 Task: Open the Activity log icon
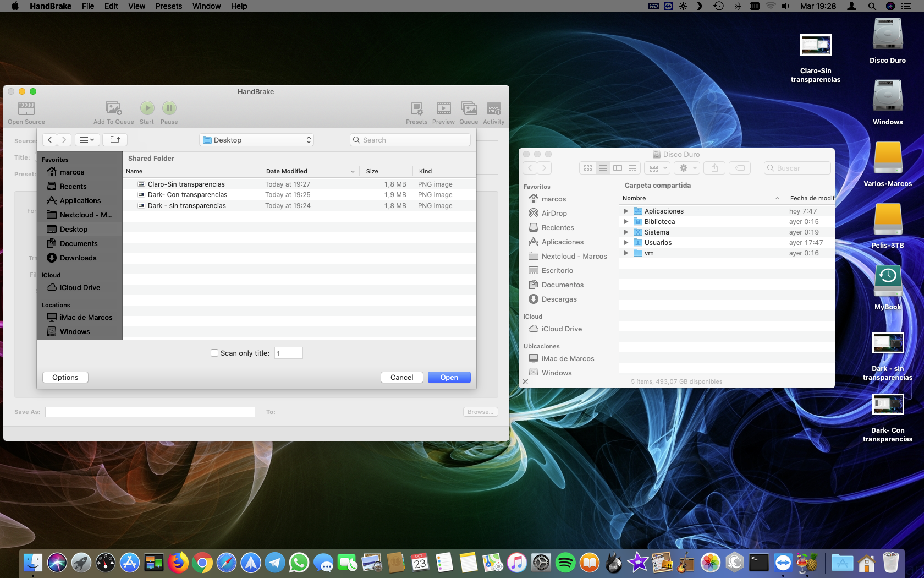(x=493, y=108)
